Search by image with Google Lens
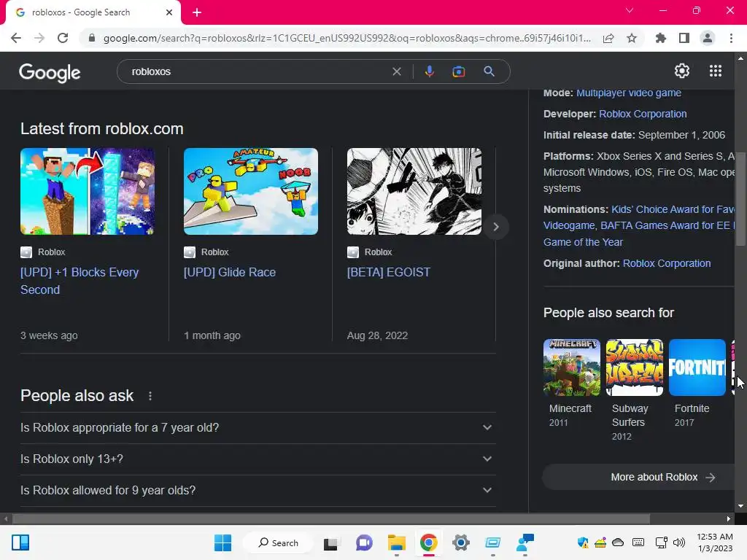 click(459, 71)
